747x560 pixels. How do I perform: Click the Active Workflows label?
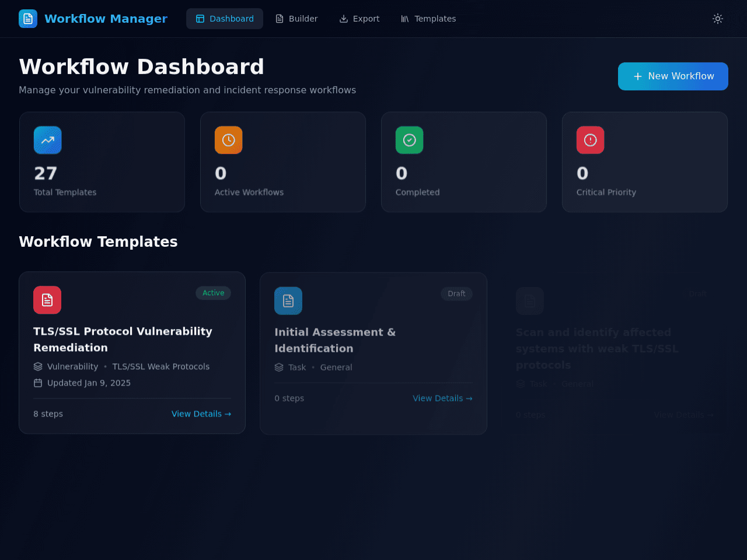[x=249, y=192]
